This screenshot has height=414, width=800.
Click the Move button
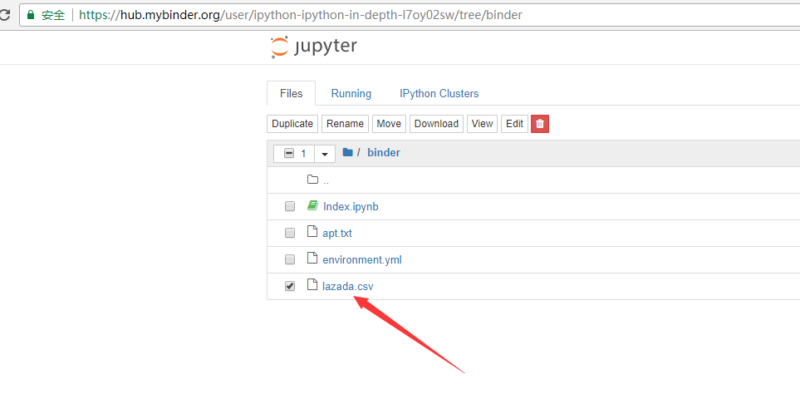389,124
